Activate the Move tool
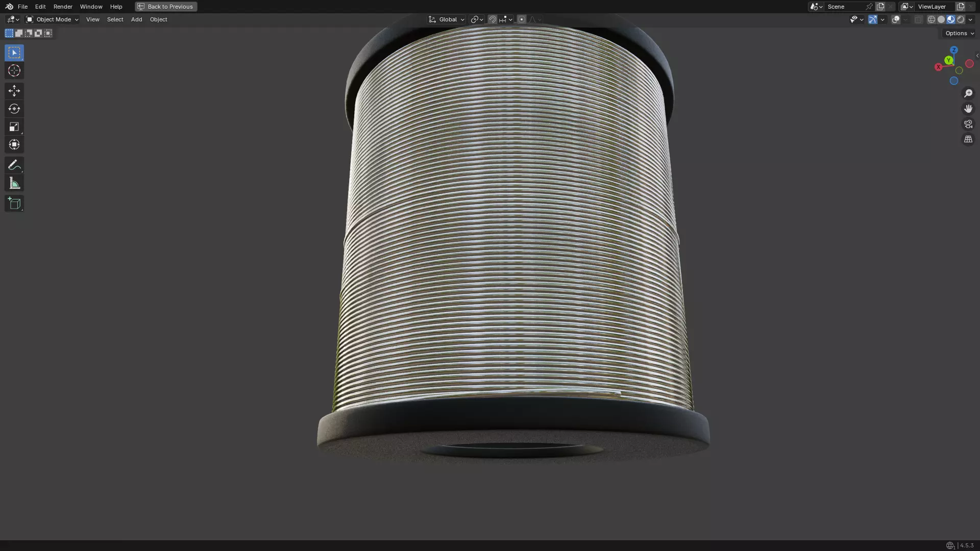Viewport: 980px width, 551px height. (14, 91)
